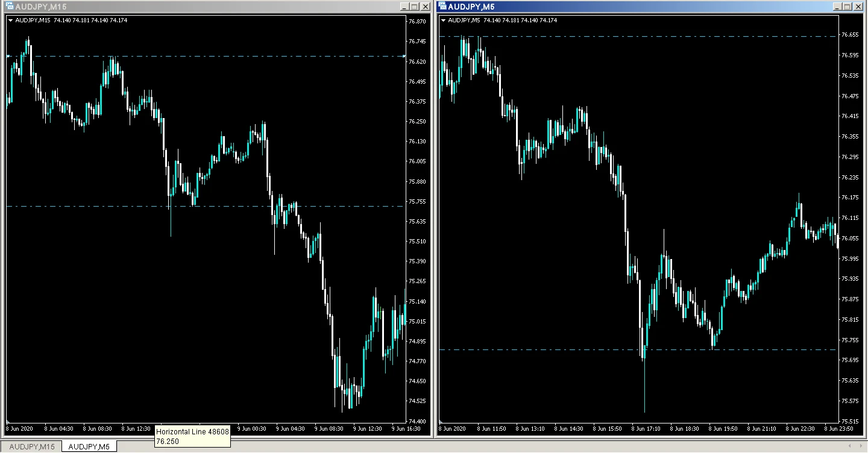Select the AUDJPY,M5 bottom tab
Image resolution: width=868 pixels, height=453 pixels.
pyautogui.click(x=89, y=446)
